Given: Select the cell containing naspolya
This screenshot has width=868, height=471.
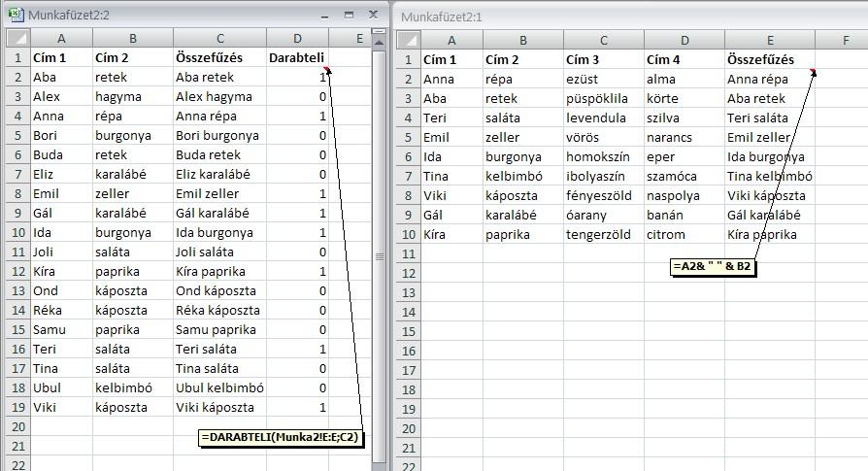Looking at the screenshot, I should tap(684, 195).
